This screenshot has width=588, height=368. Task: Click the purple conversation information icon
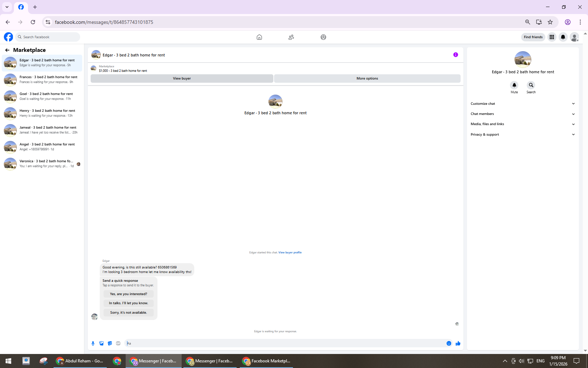(456, 55)
